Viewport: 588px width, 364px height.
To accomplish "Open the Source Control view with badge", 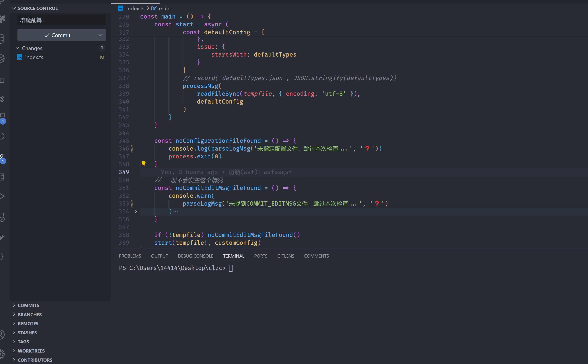I will pos(2,158).
